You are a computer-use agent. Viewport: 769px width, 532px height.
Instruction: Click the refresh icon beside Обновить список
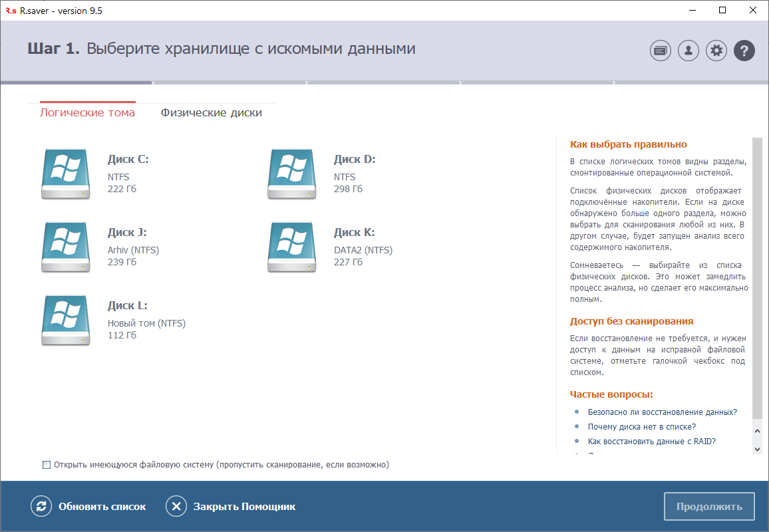click(x=41, y=506)
